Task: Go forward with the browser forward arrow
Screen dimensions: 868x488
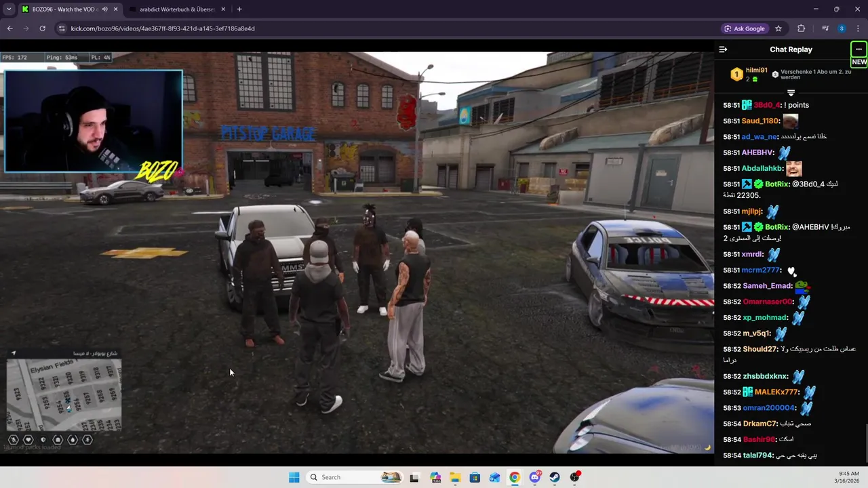Action: click(x=26, y=28)
